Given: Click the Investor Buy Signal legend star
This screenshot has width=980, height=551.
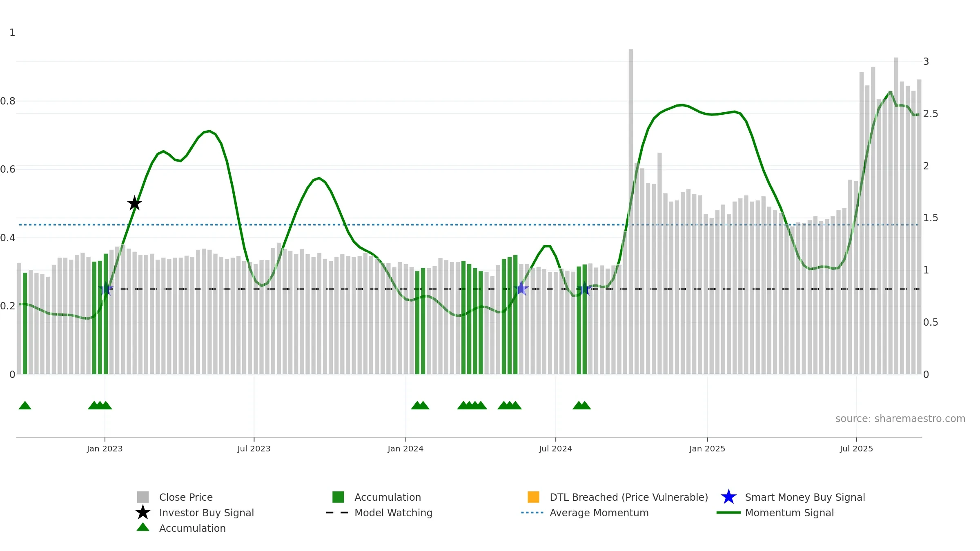Looking at the screenshot, I should pos(143,513).
